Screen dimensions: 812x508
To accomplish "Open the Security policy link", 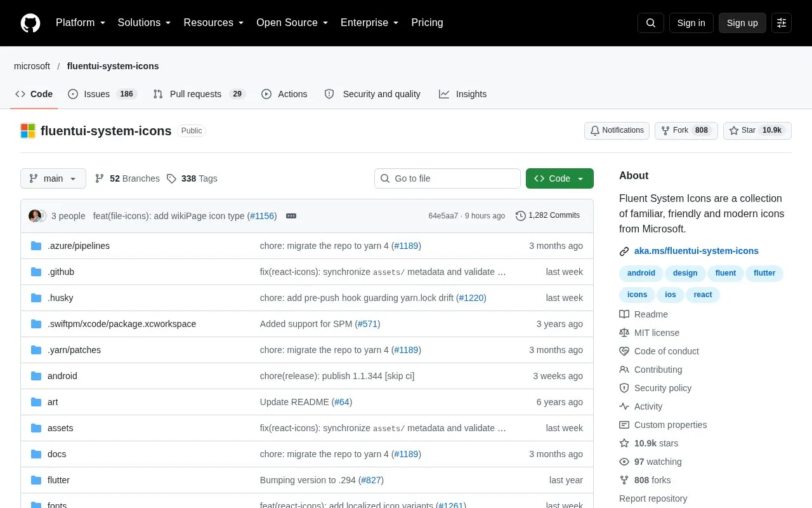I will tap(655, 388).
